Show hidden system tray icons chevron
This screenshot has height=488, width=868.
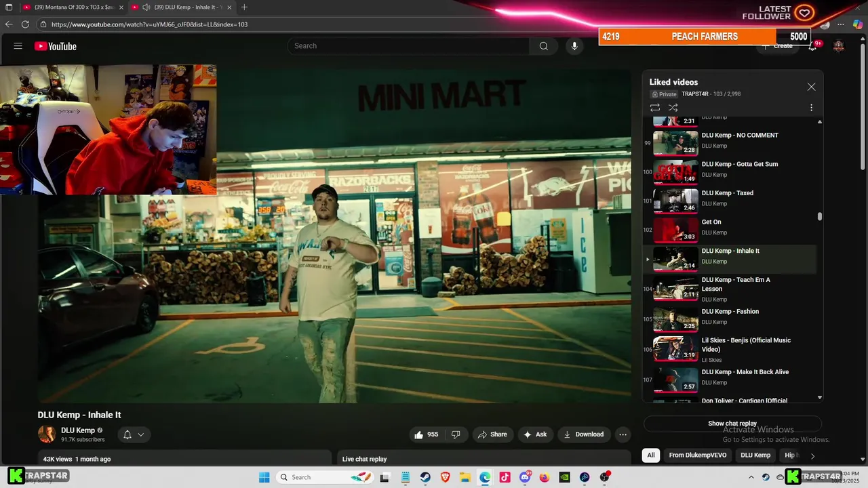751,477
